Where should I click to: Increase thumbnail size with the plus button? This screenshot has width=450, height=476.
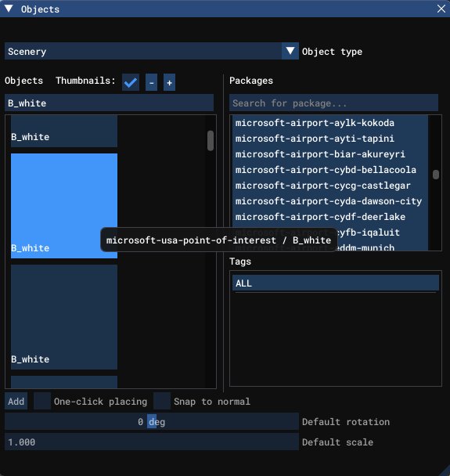pyautogui.click(x=169, y=82)
